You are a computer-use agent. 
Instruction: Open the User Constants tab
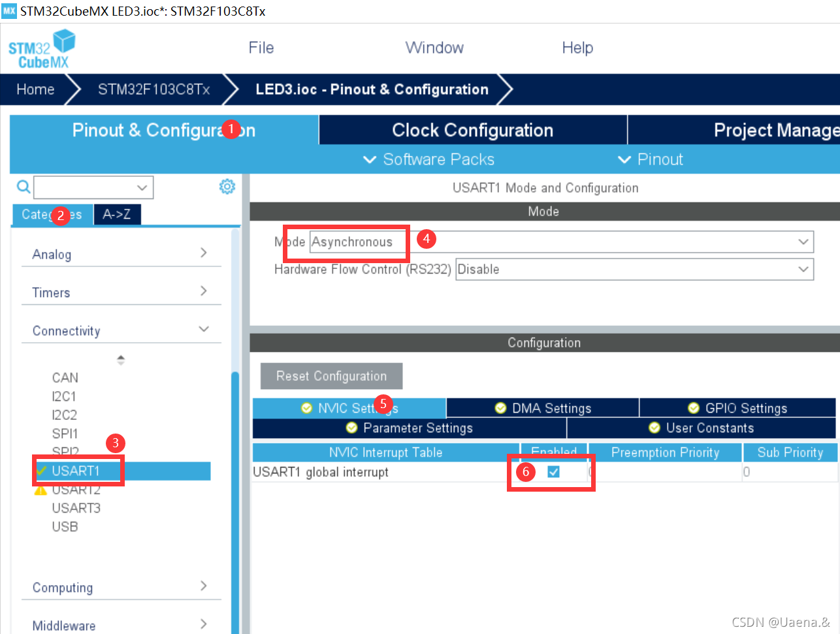click(702, 428)
